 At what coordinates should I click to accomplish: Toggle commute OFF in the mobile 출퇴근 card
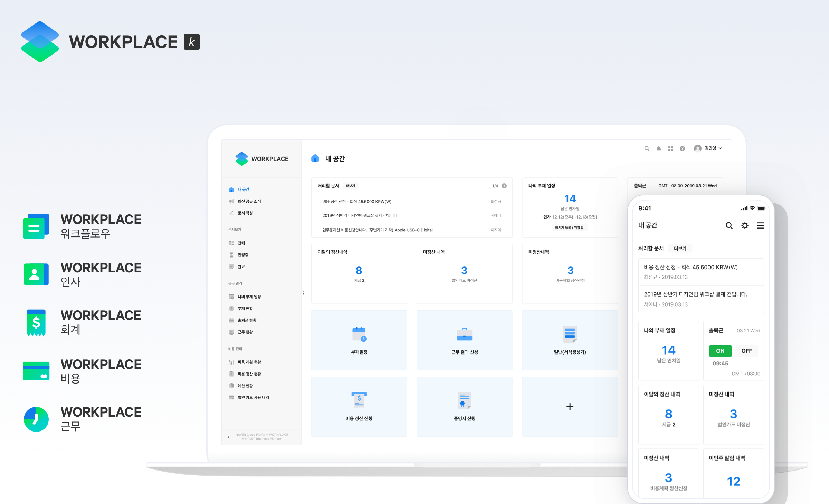pyautogui.click(x=746, y=351)
